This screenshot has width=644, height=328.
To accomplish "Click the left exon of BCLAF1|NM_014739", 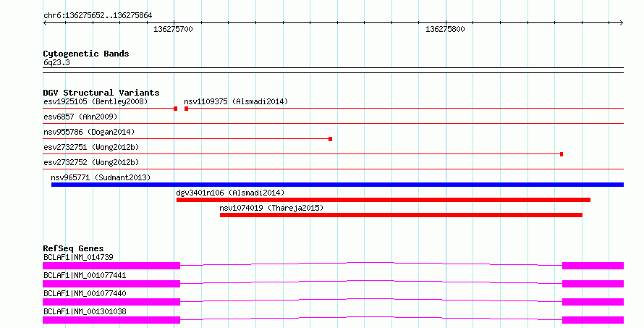I will coord(111,266).
